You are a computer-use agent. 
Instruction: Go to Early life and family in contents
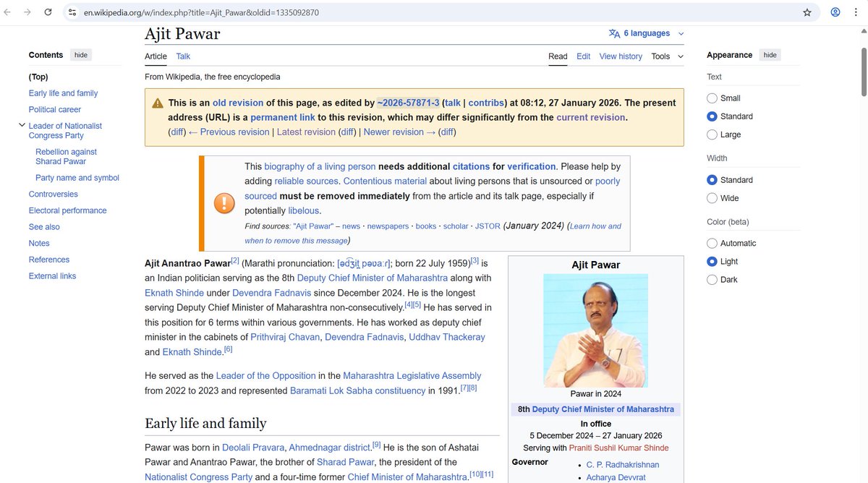(63, 93)
